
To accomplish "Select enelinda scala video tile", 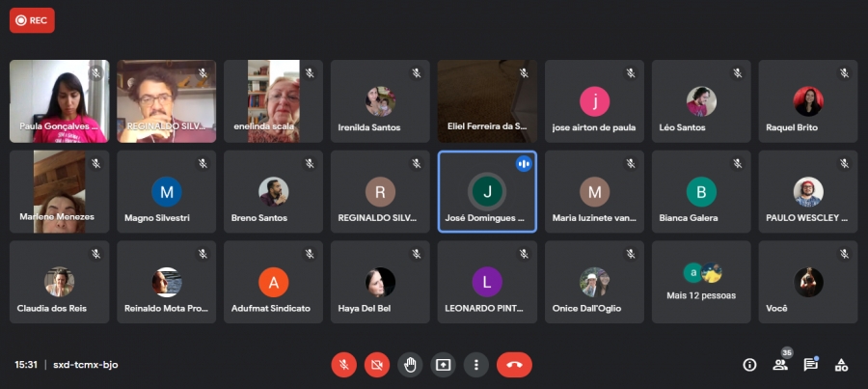I will (274, 101).
